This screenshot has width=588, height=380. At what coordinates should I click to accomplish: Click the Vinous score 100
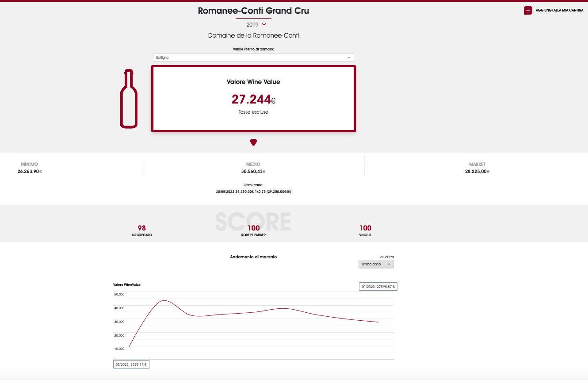click(365, 228)
